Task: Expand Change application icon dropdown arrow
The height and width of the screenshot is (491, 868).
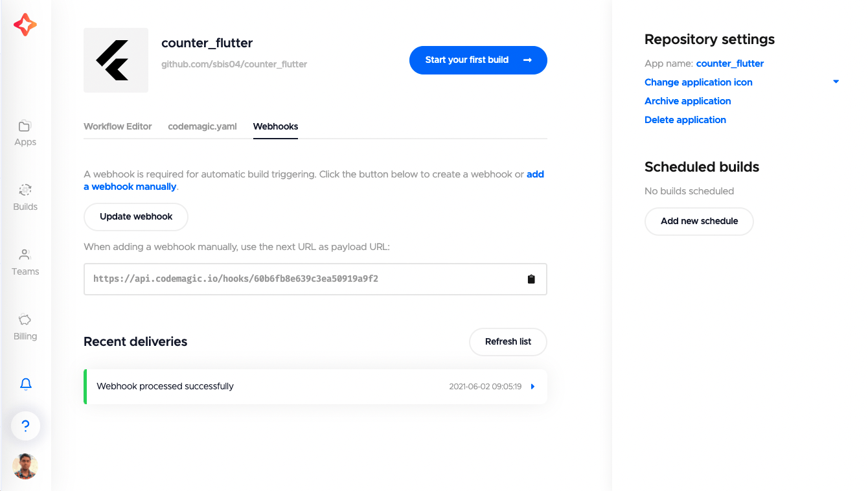Action: point(836,82)
